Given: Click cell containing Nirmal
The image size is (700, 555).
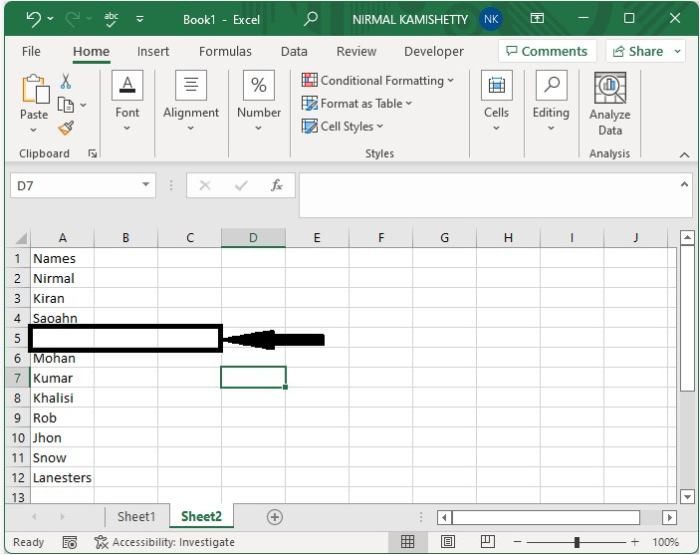Looking at the screenshot, I should (x=62, y=279).
